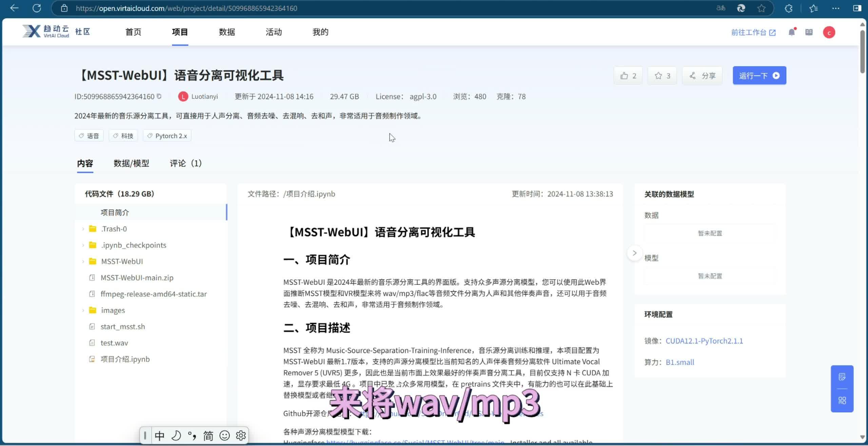Screen dimensions: 868x446
Task: Toggle Chinese/English input with the 中 icon
Action: [159, 435]
